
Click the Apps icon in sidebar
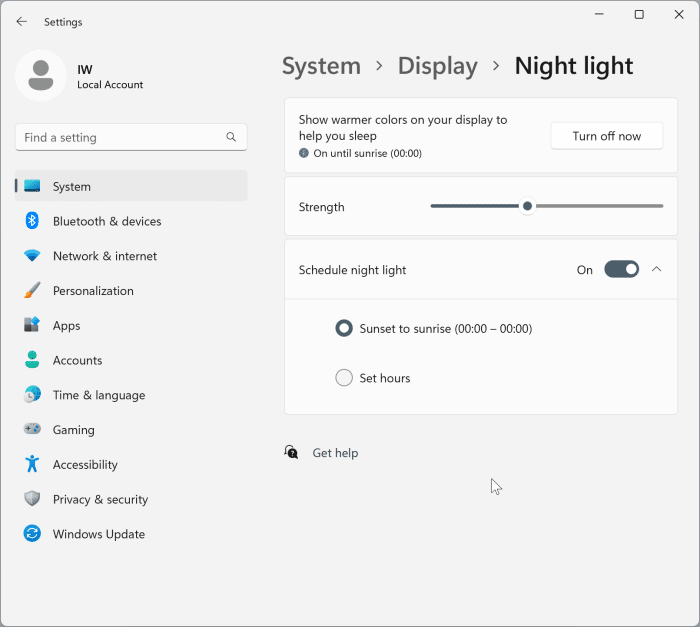(32, 325)
